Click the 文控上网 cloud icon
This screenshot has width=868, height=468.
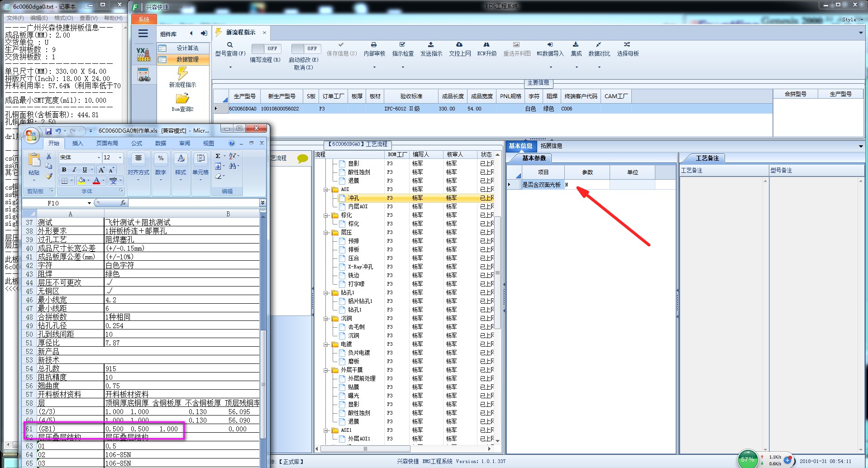point(459,45)
